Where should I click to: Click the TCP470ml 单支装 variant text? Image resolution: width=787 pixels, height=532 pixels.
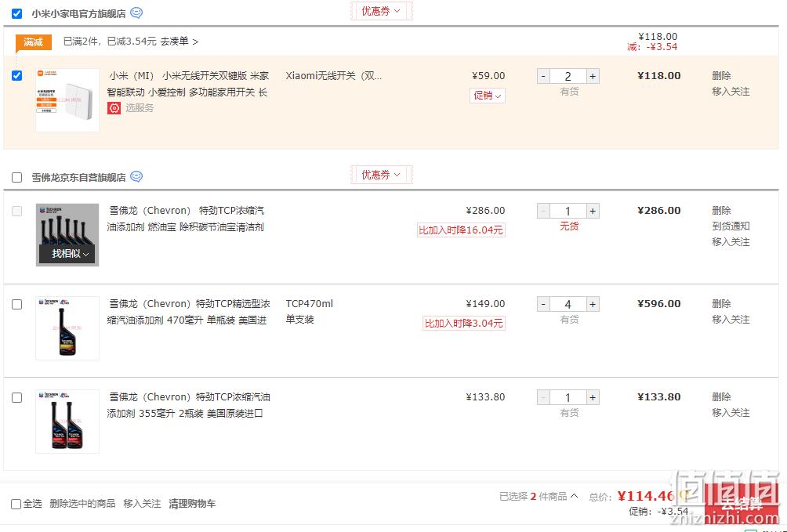[309, 312]
